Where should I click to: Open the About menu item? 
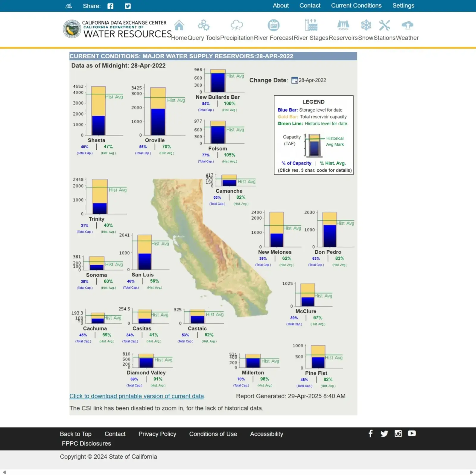(280, 5)
